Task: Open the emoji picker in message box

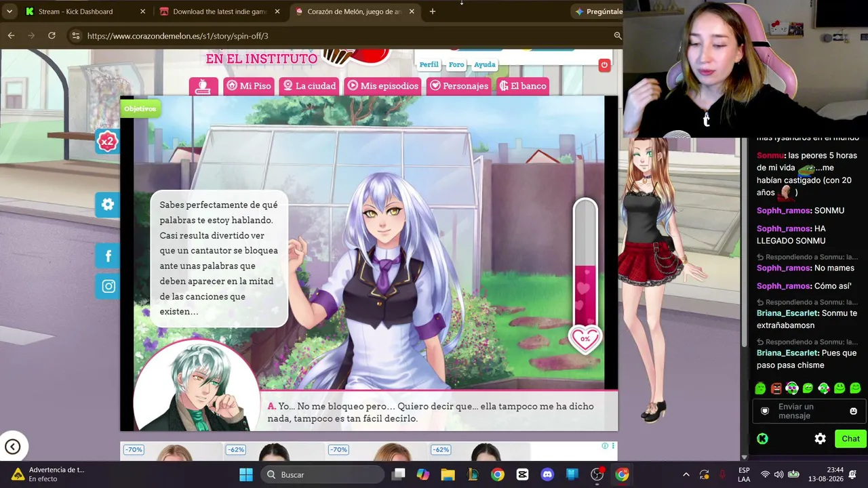Action: coord(853,411)
